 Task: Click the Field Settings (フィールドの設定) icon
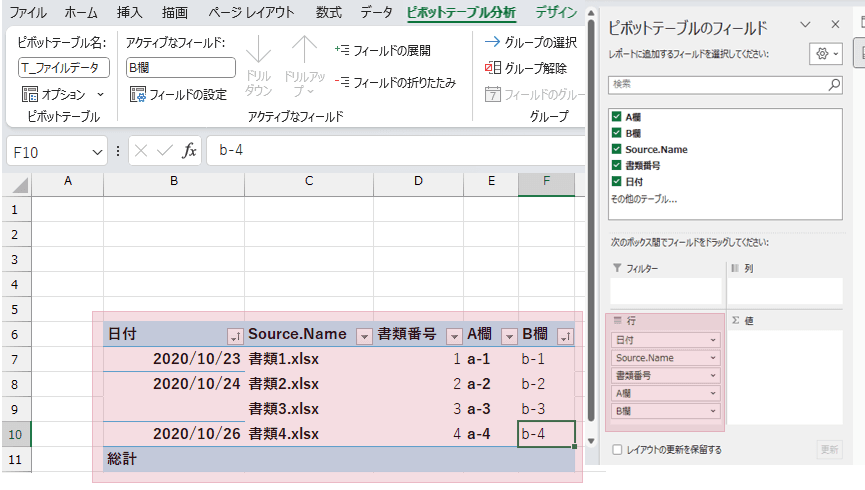click(138, 95)
